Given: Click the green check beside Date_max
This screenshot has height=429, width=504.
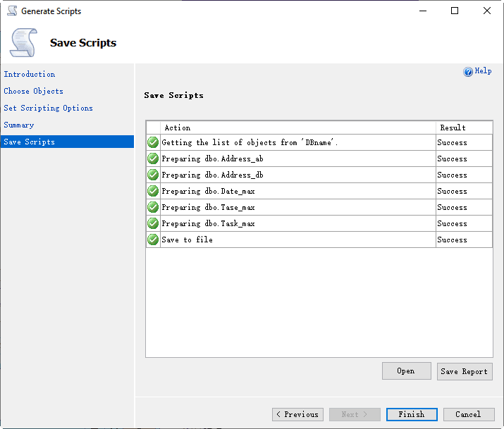Looking at the screenshot, I should point(153,191).
